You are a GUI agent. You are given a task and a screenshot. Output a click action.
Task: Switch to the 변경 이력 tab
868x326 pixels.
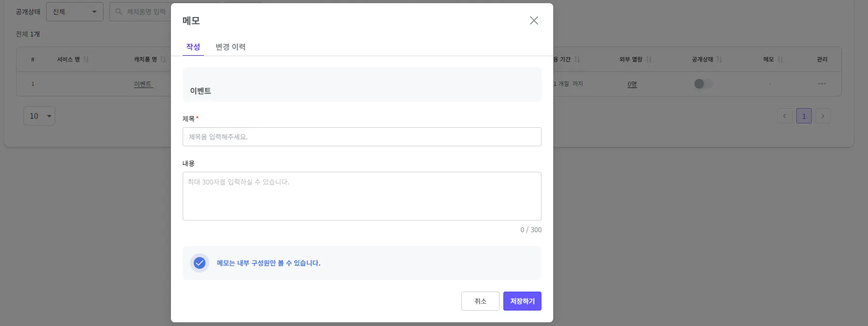tap(230, 47)
